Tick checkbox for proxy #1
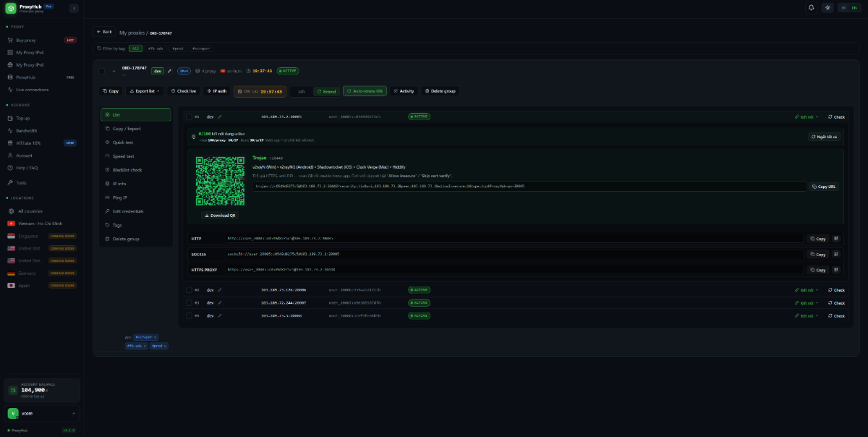Viewport: 868px width, 437px height. [x=188, y=116]
